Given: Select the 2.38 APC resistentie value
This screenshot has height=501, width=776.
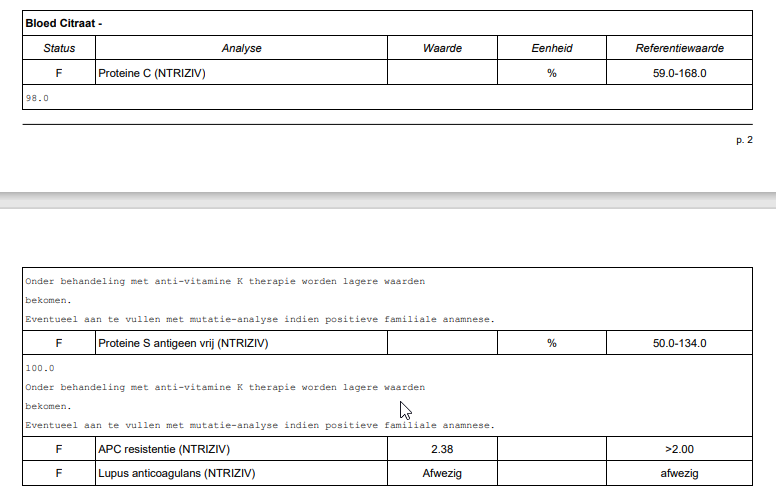Looking at the screenshot, I should (x=441, y=449).
